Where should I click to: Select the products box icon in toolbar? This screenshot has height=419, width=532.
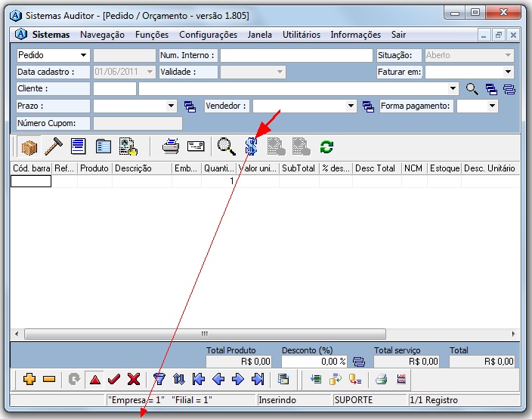coord(29,146)
